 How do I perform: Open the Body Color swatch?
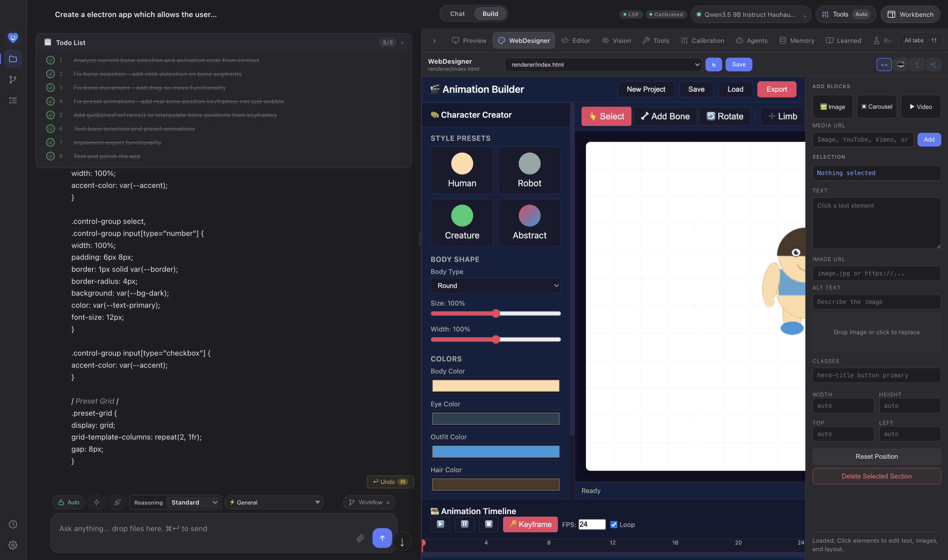click(496, 386)
